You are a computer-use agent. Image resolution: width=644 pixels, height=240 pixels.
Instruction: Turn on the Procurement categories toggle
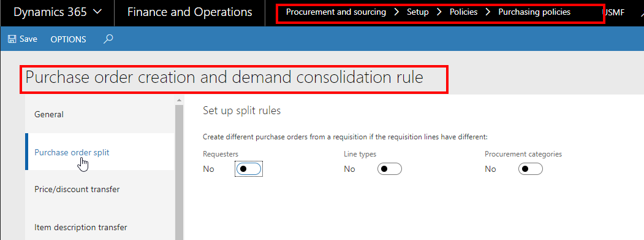click(530, 169)
